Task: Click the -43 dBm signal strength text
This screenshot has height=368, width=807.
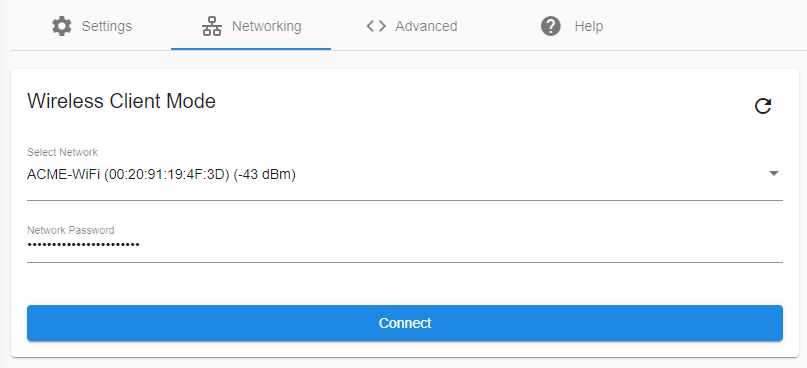Action: point(265,174)
